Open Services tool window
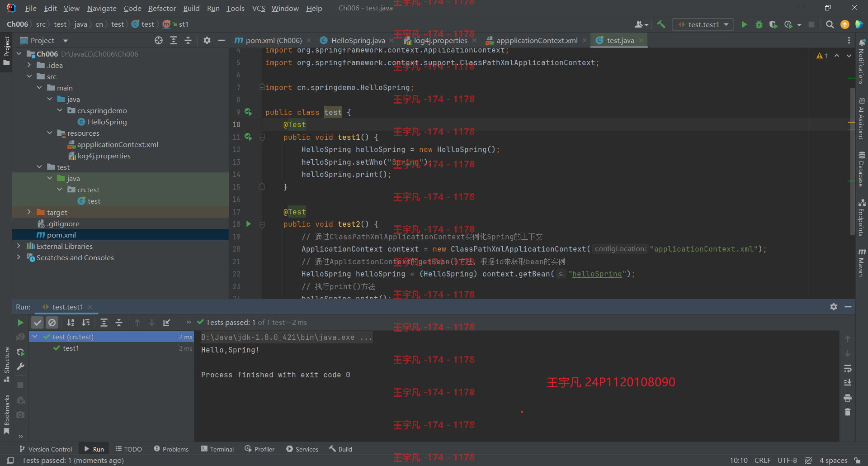The height and width of the screenshot is (466, 868). pos(302,449)
